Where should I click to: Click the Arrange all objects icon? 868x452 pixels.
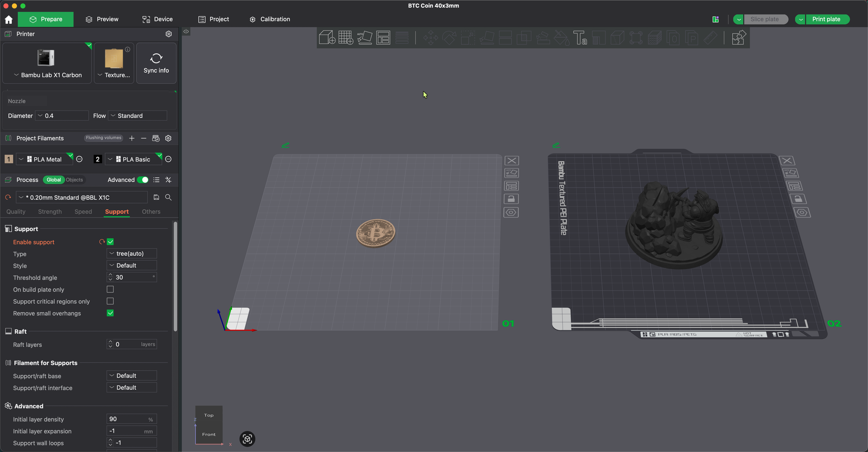click(383, 38)
